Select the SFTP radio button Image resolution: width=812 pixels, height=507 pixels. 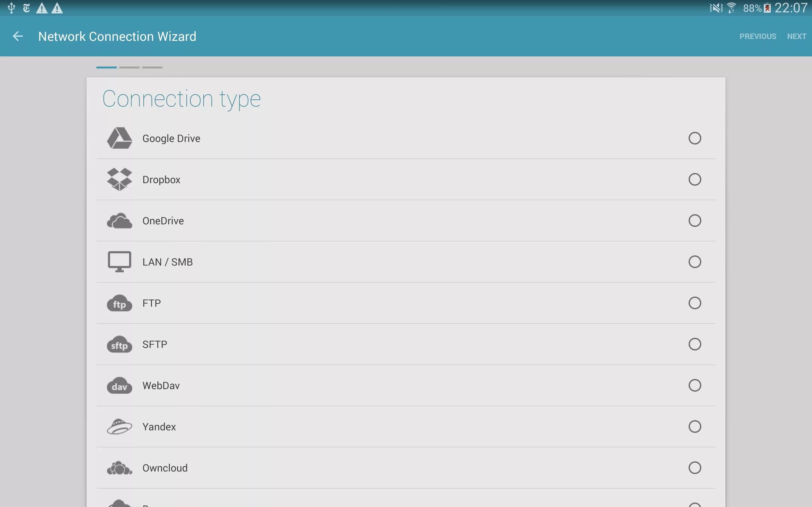[695, 344]
